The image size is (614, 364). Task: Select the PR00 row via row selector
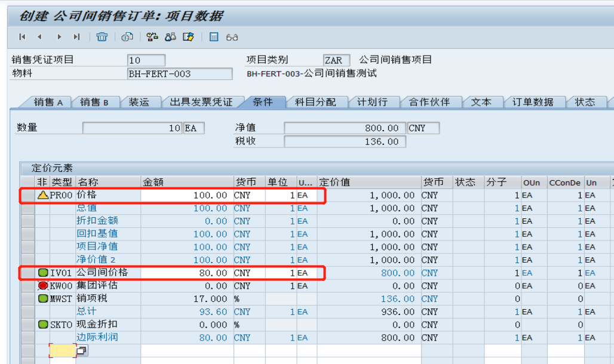[x=27, y=195]
